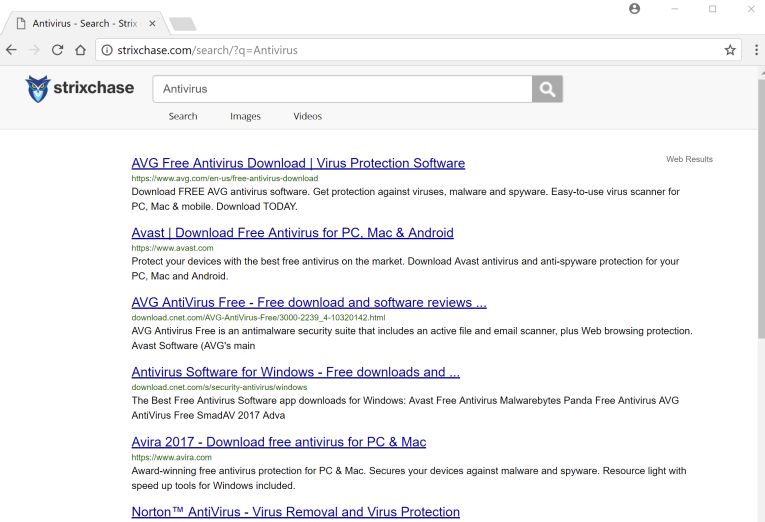Viewport: 765px width, 522px height.
Task: Open Antivirus Software for Windows link
Action: [x=295, y=372]
